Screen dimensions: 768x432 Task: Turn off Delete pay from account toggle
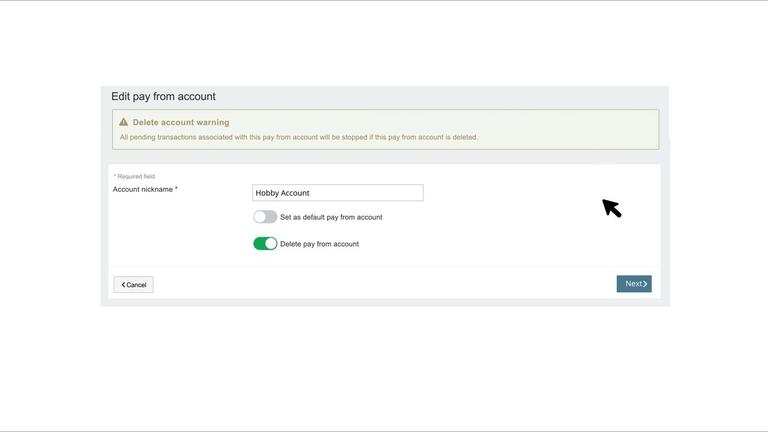coord(265,244)
